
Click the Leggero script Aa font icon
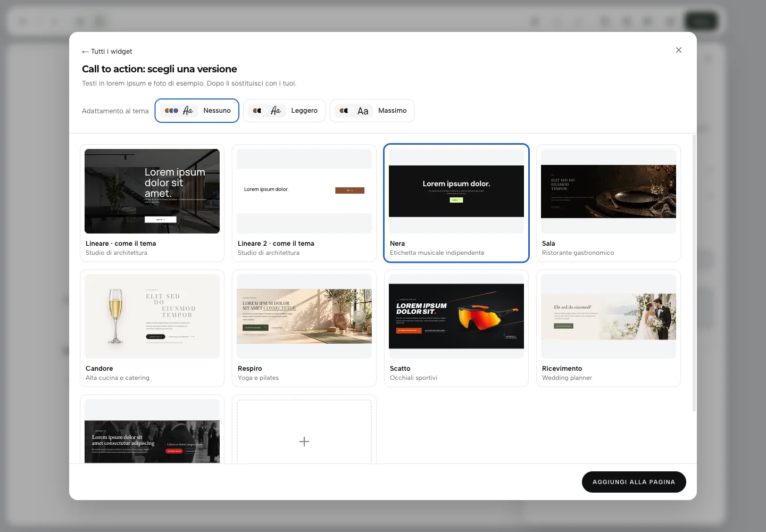coord(276,111)
